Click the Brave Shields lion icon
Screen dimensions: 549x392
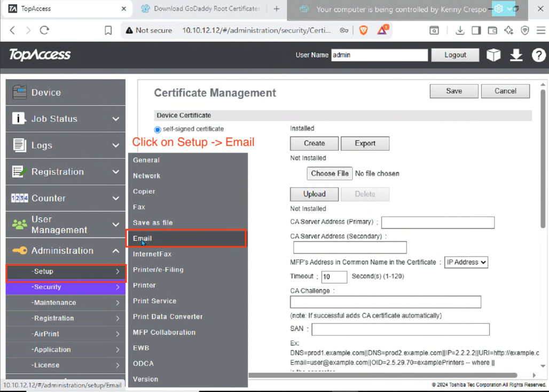(364, 30)
